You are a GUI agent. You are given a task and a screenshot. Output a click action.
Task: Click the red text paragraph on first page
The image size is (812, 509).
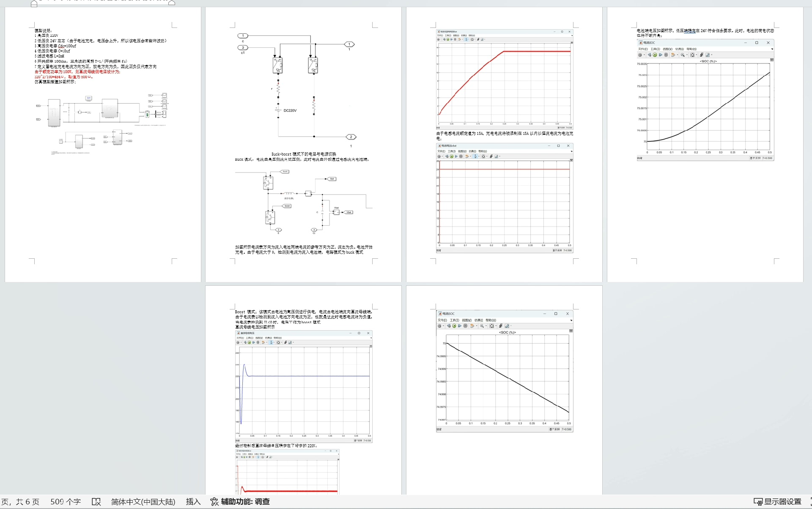(x=77, y=72)
